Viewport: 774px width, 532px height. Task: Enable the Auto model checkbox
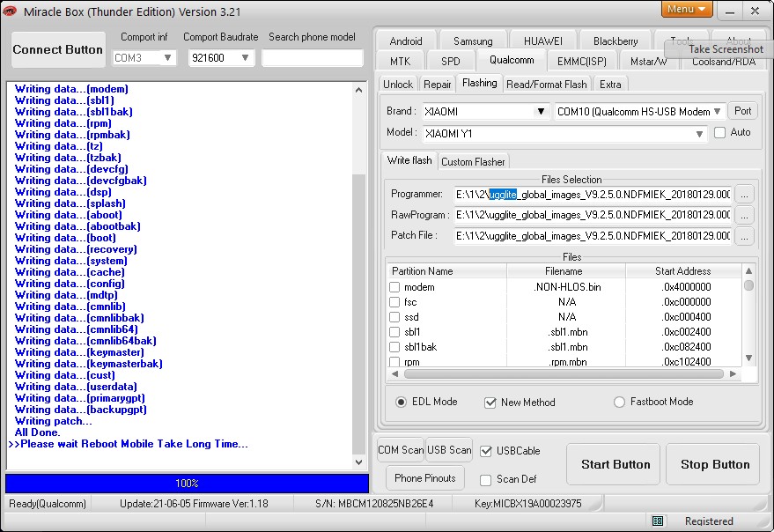tap(719, 132)
